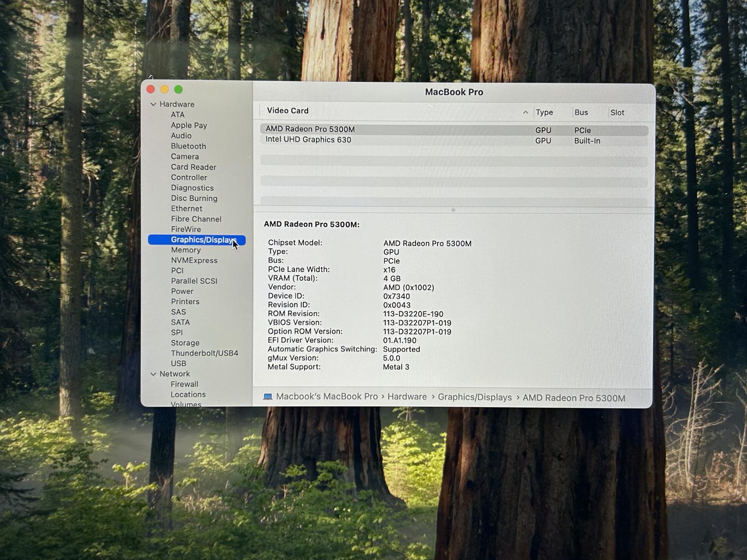Open Memory in the sidebar
Viewport: 747px width, 560px height.
pos(186,250)
